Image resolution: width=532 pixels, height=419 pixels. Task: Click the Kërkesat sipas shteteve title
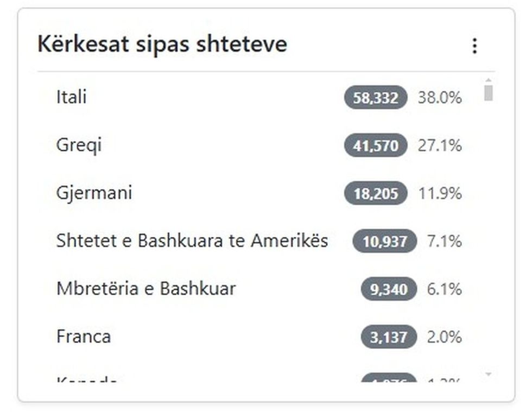click(162, 44)
